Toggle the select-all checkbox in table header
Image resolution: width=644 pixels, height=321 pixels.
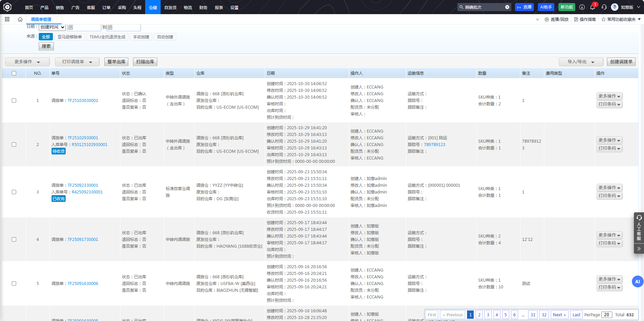pos(14,73)
